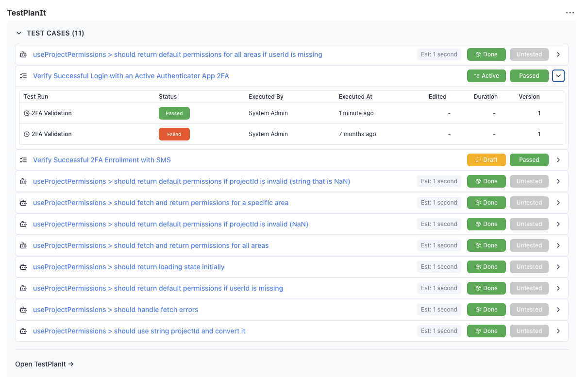Click the robot icon beside should return loading state initially
Viewport: 588px width, 383px height.
click(23, 267)
